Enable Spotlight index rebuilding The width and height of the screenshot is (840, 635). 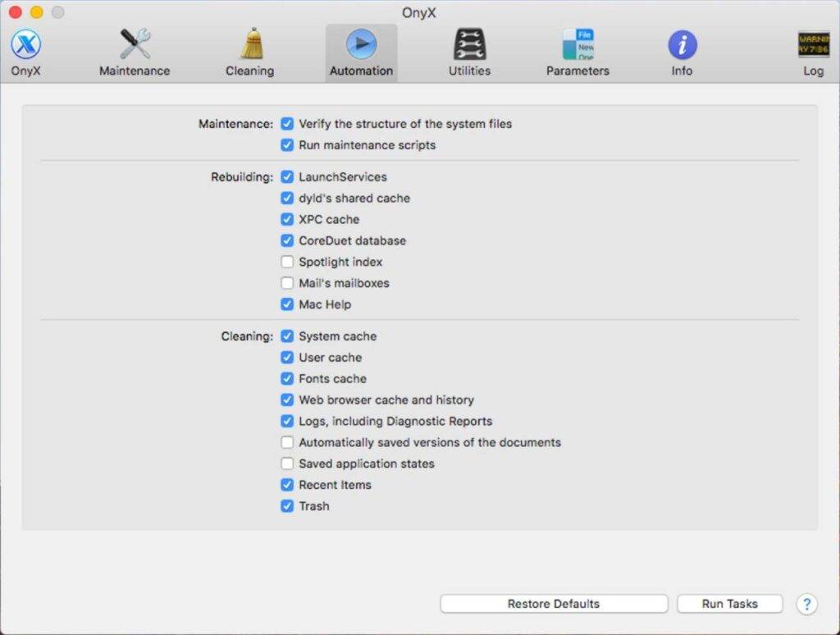tap(287, 262)
